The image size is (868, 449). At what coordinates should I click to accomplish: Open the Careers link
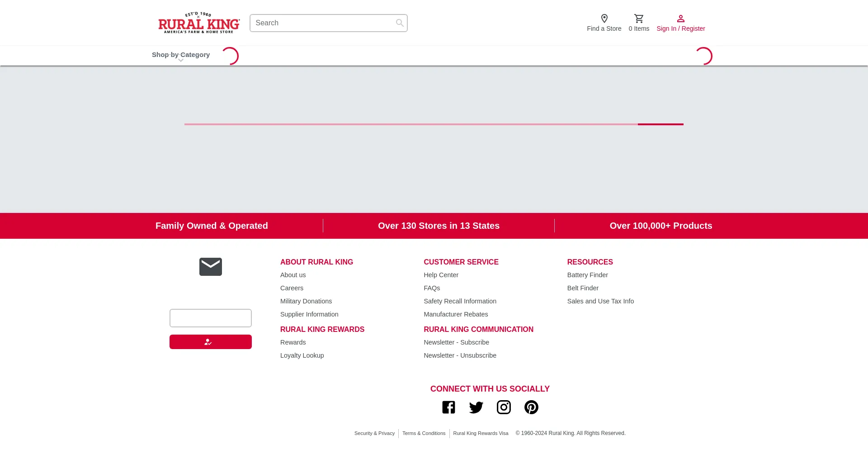(x=292, y=288)
